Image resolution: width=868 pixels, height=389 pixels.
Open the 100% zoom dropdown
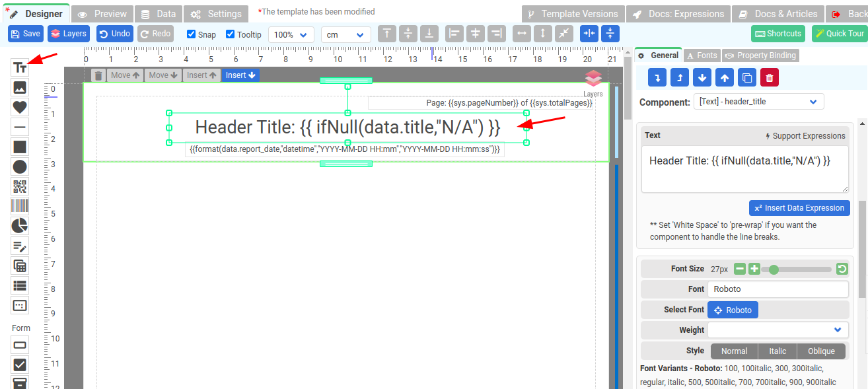291,34
